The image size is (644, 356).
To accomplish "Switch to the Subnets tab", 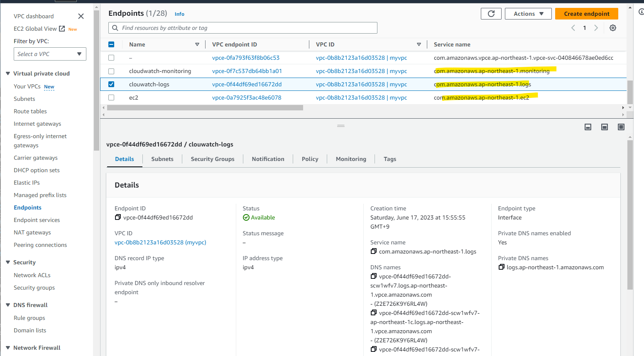I will (x=162, y=159).
